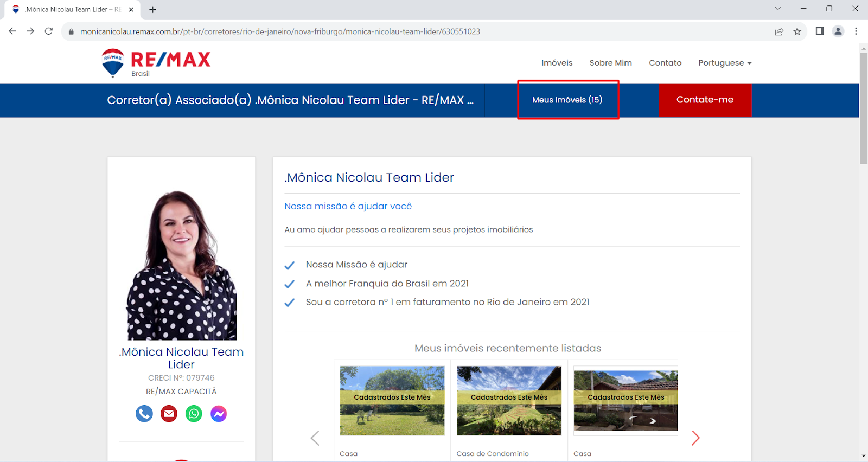This screenshot has width=868, height=462.
Task: Open the first Casa listing thumbnail
Action: click(392, 401)
